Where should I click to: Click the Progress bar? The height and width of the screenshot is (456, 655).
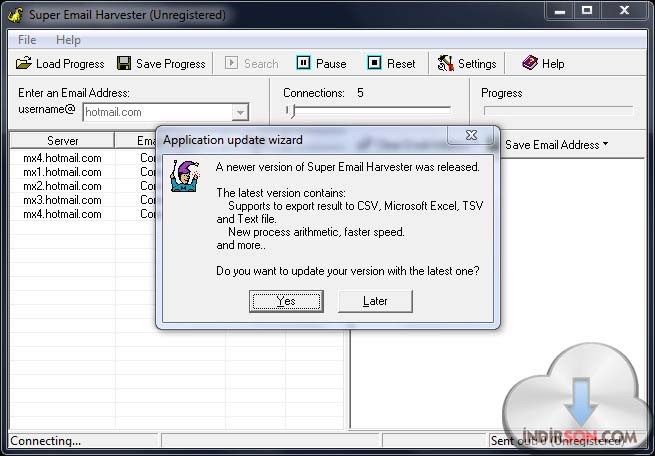(x=558, y=111)
